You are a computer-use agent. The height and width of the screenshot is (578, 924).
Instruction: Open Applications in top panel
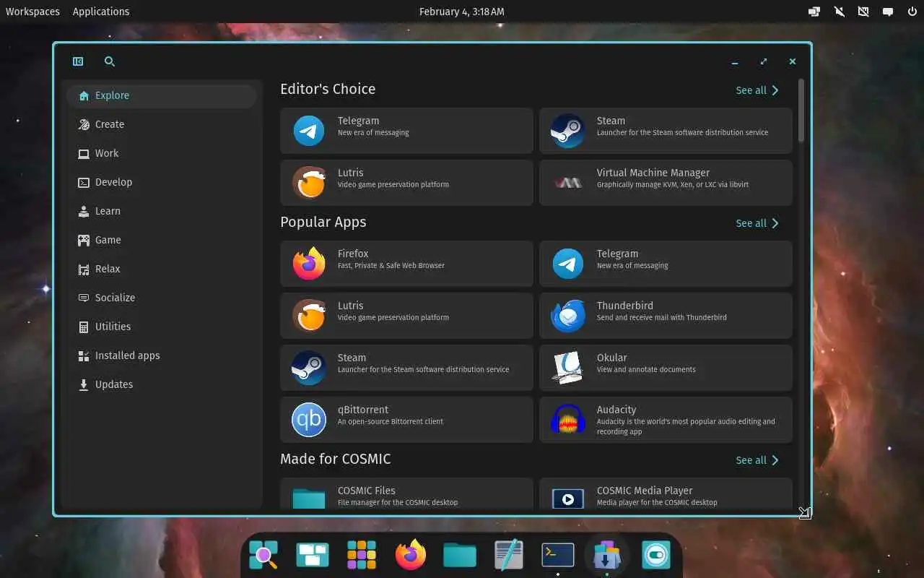click(x=101, y=12)
